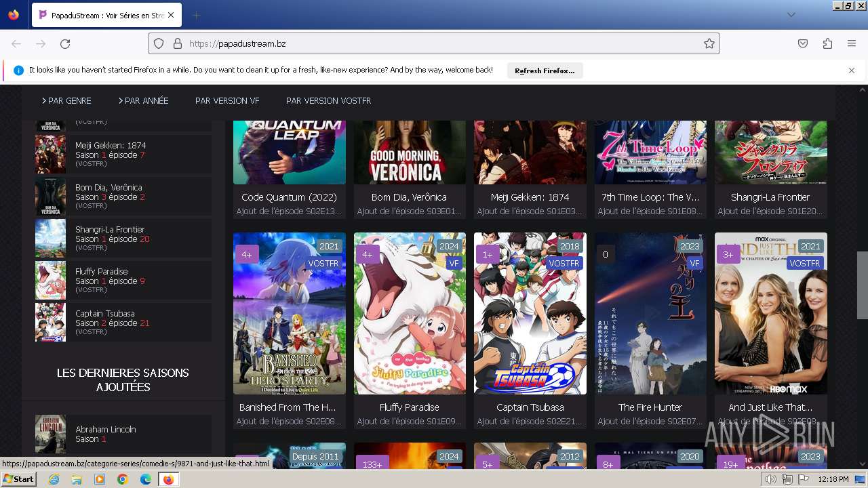Open the volume speaker tray icon
The height and width of the screenshot is (488, 868).
click(x=771, y=479)
